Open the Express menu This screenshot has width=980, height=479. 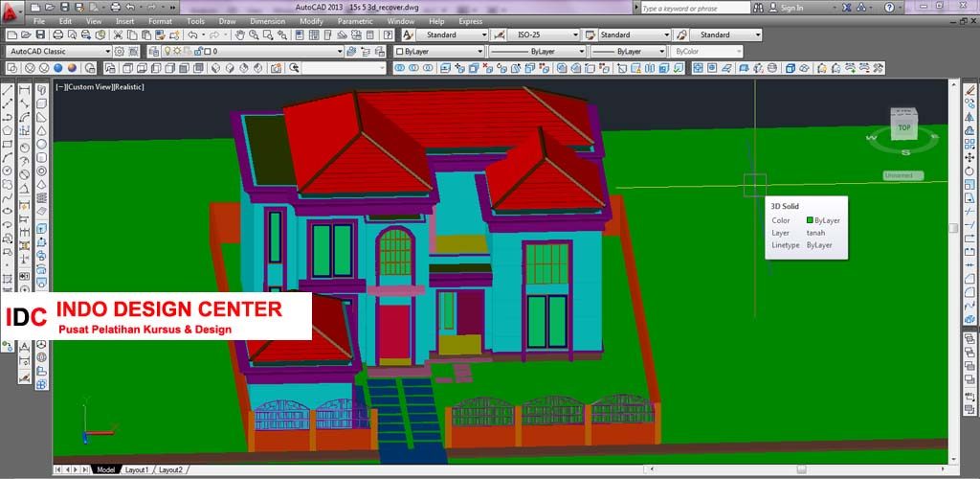[x=471, y=21]
